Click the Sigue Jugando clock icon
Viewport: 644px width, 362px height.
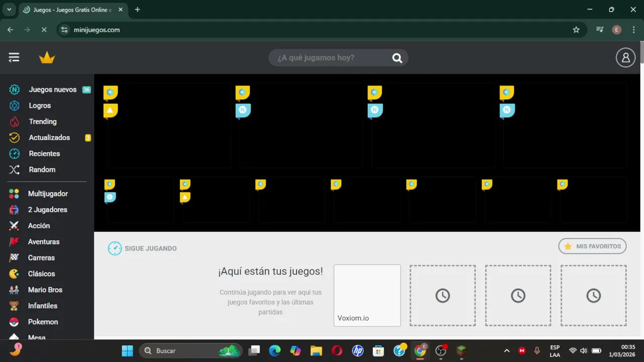pyautogui.click(x=115, y=248)
